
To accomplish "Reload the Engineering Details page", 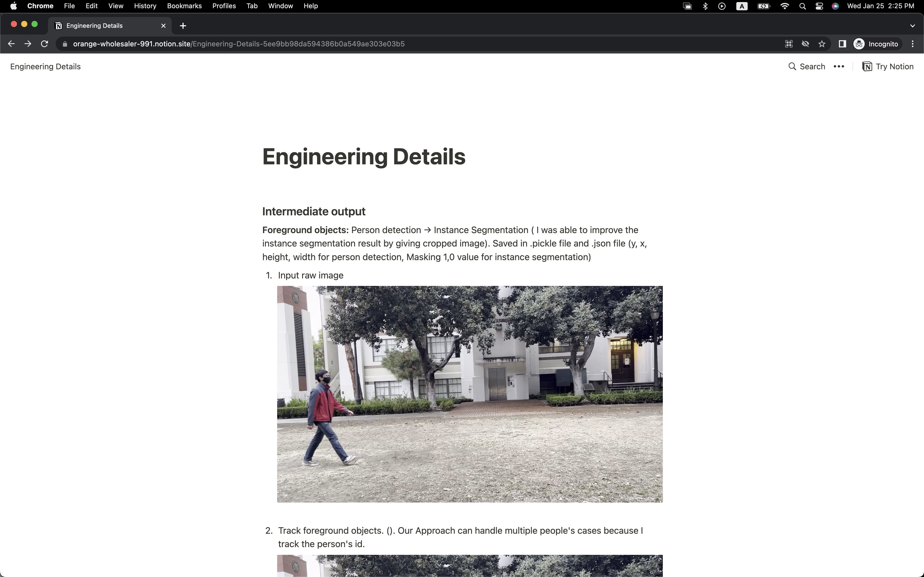I will pos(45,44).
